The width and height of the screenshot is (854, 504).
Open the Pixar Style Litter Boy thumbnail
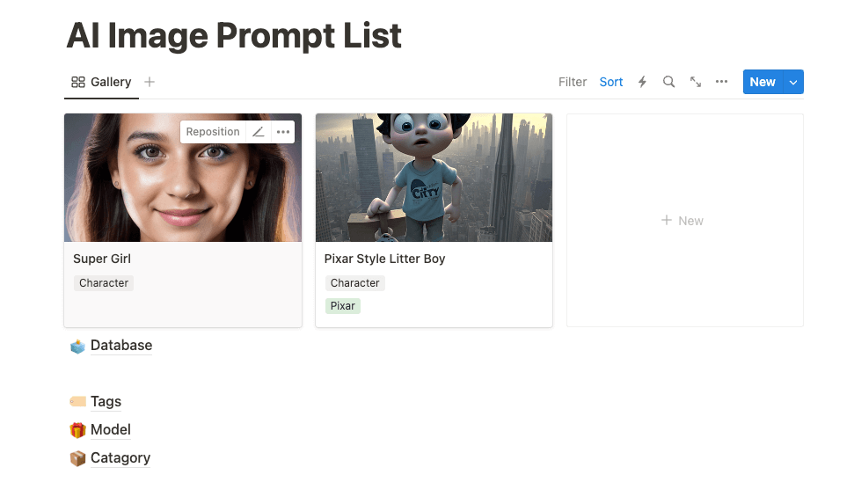coord(434,178)
